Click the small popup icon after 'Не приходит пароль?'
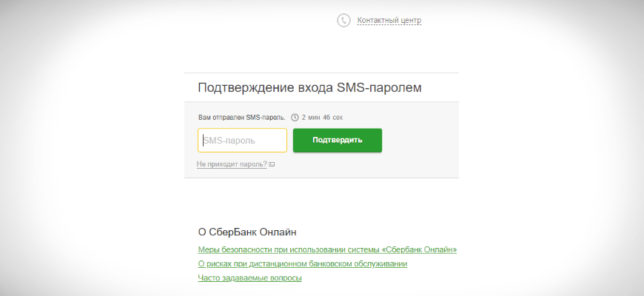The width and height of the screenshot is (644, 296). pos(272,164)
